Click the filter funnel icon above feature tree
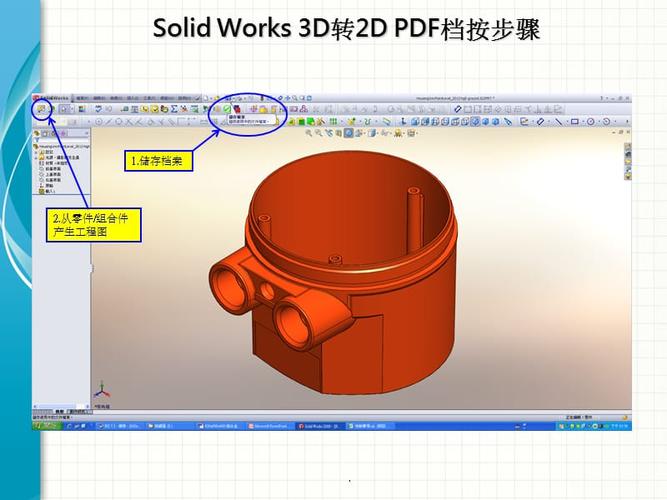The width and height of the screenshot is (667, 500). point(37,140)
